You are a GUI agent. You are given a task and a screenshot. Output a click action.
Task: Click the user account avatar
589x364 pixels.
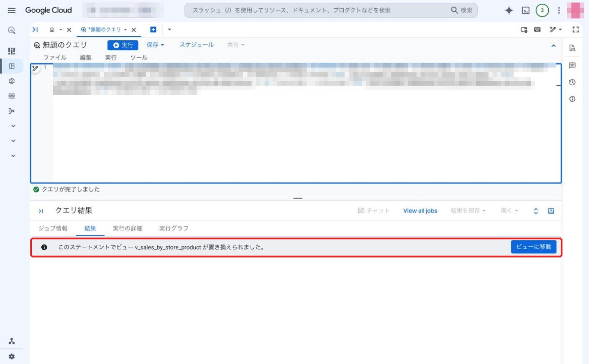tap(575, 10)
